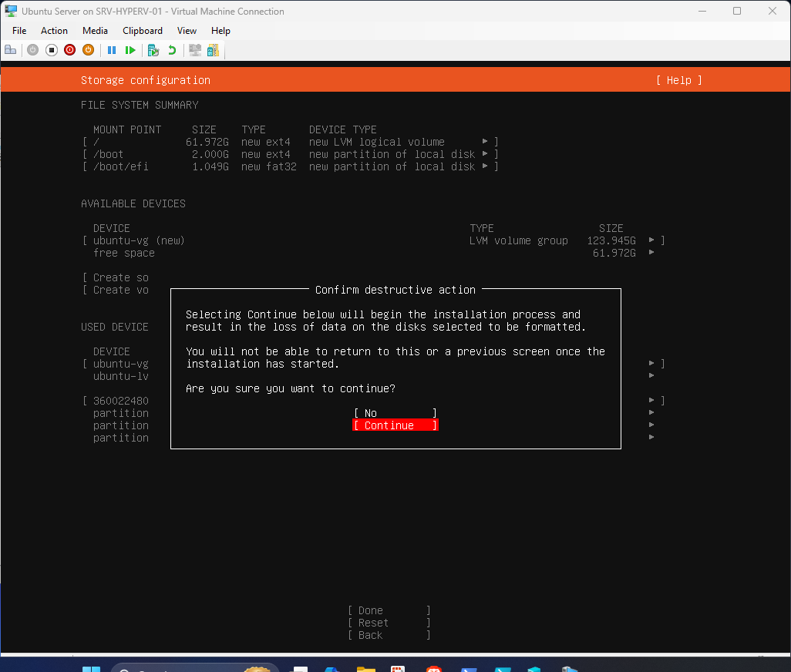The image size is (791, 672).
Task: Open Microsoft Edge from the taskbar
Action: (332, 666)
